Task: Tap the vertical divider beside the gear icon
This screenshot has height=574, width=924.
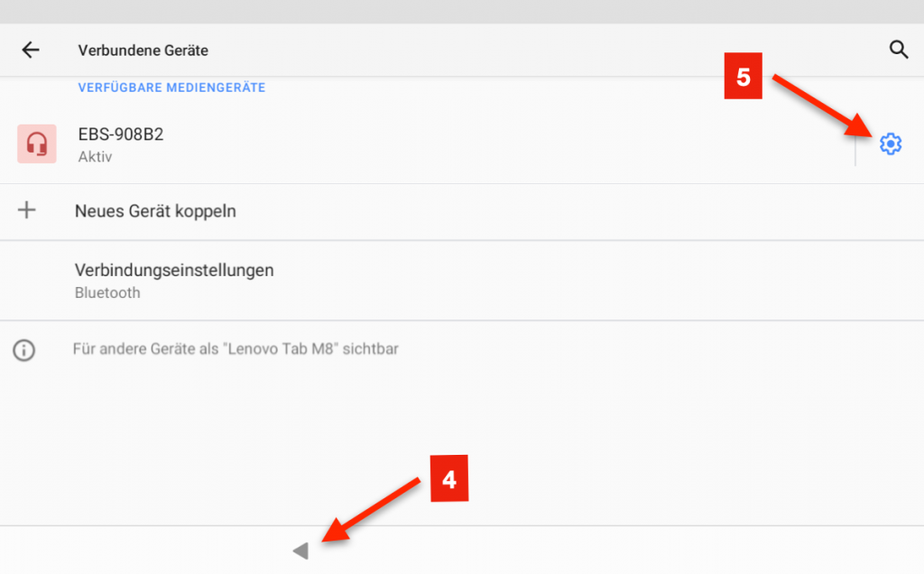Action: click(x=855, y=145)
